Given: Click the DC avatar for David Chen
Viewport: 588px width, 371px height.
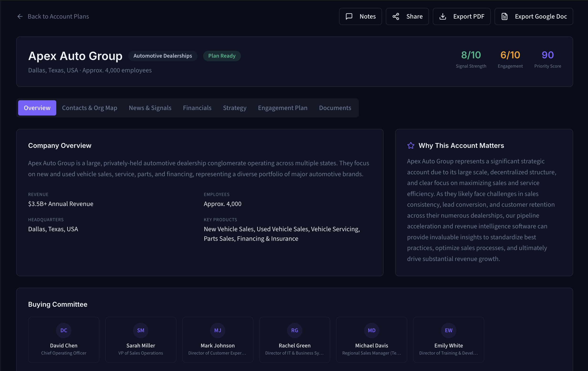Looking at the screenshot, I should tap(63, 330).
